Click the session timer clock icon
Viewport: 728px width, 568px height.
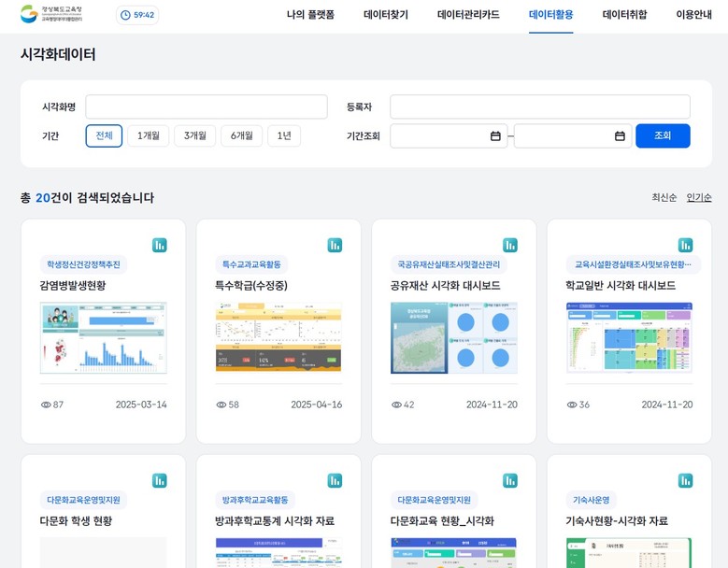[x=125, y=15]
